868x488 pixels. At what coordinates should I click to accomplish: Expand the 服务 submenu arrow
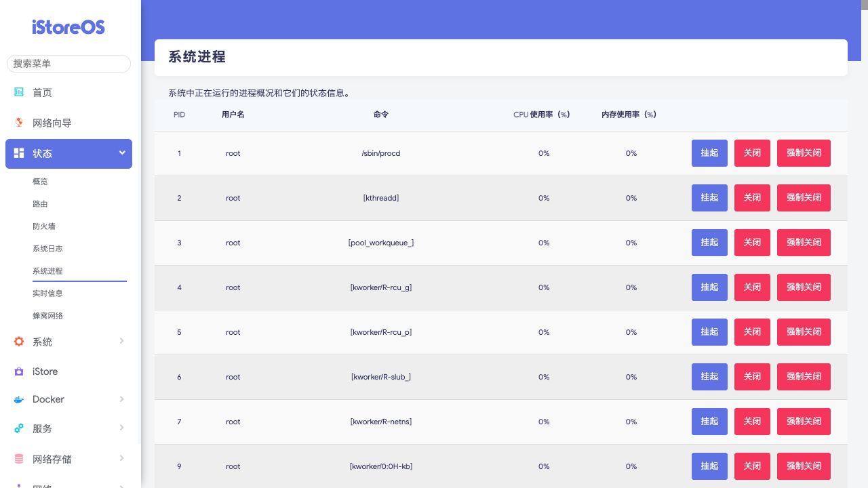[x=122, y=428]
